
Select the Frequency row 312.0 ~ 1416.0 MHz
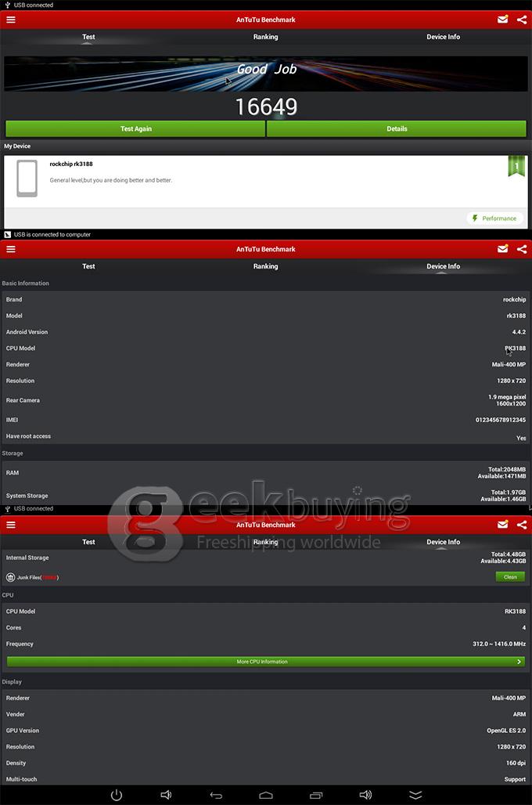pos(266,644)
